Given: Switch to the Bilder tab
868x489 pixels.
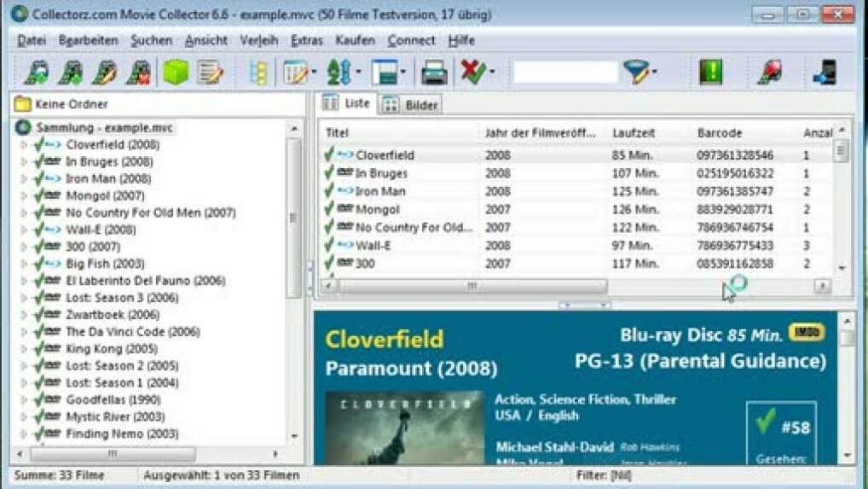Looking at the screenshot, I should 413,105.
